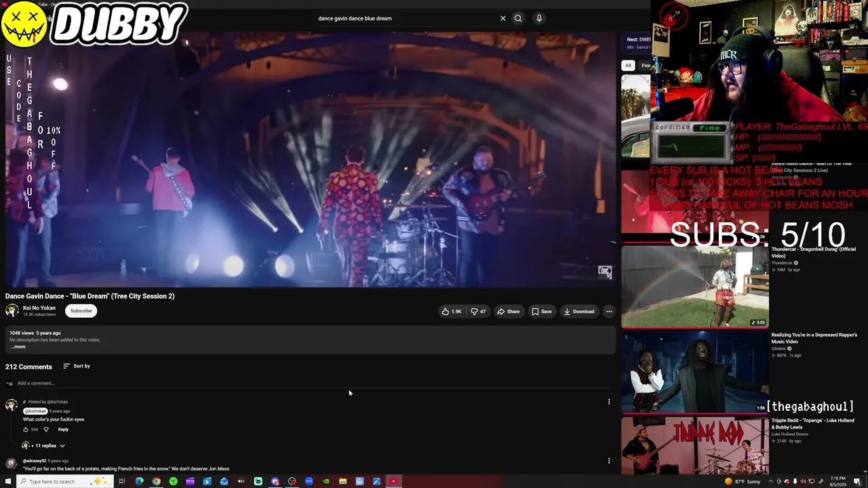Subscribe to Koi No Yokan
This screenshot has width=868, height=488.
pyautogui.click(x=81, y=311)
